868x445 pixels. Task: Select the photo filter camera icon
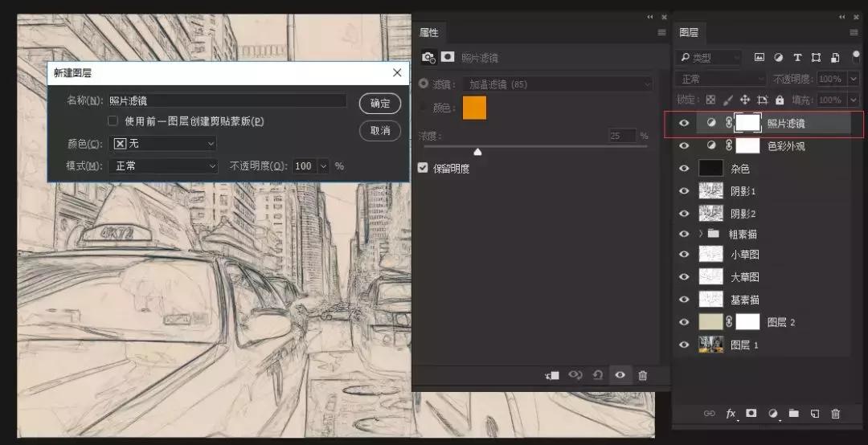tap(428, 57)
